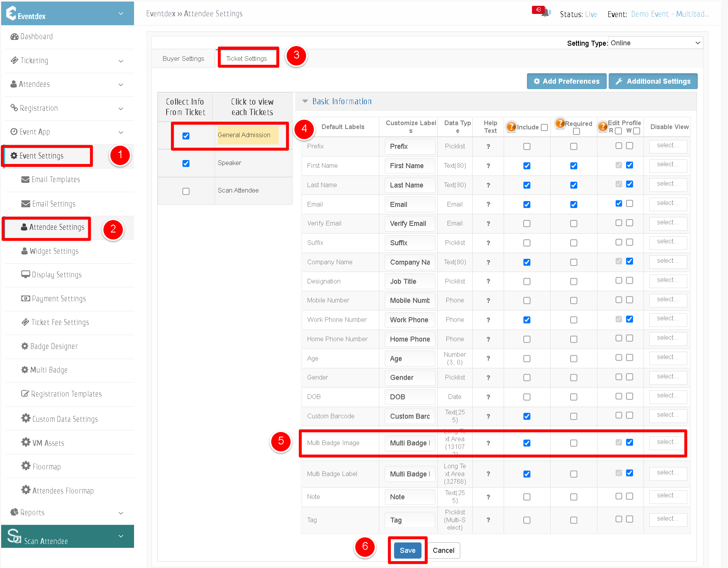Click the Include column help icon
The image size is (728, 568).
click(511, 127)
